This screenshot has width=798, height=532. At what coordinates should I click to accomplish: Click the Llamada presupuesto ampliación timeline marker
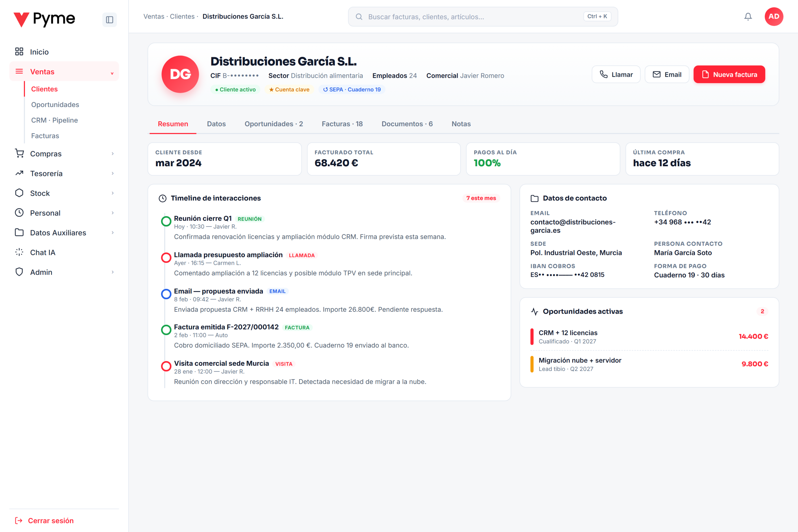[x=166, y=257]
